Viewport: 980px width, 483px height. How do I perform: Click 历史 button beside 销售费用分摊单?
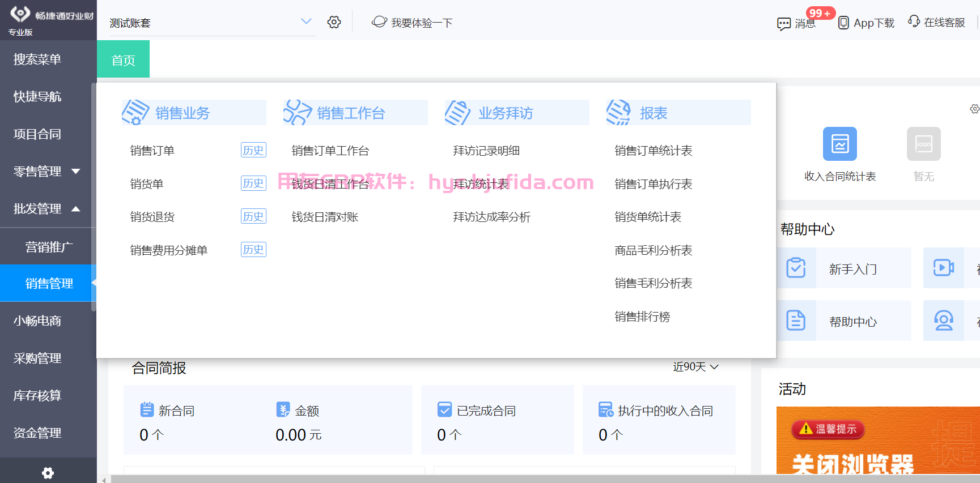[x=253, y=249]
